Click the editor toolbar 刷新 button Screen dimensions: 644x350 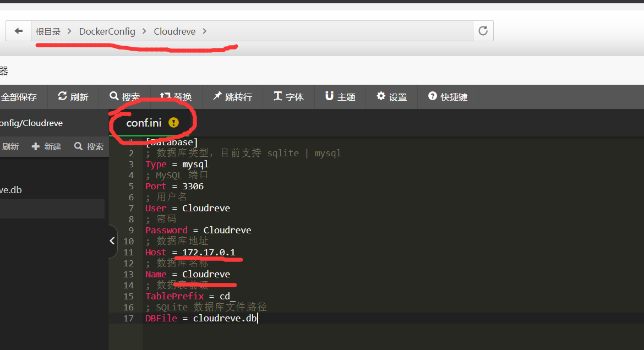coord(73,97)
